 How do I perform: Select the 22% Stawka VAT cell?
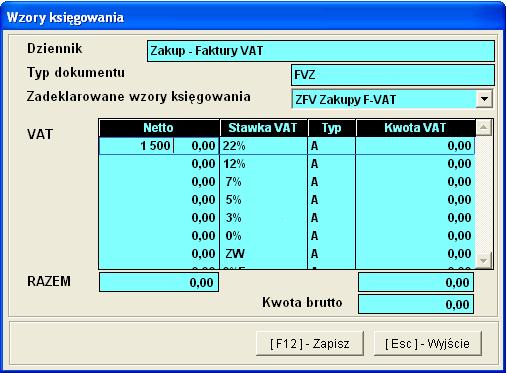tap(264, 146)
